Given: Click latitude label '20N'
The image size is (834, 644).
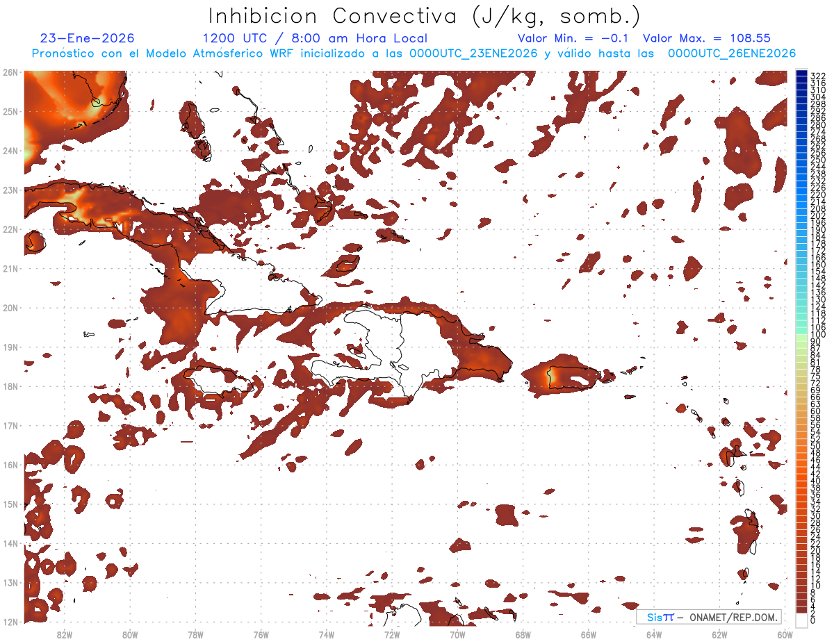Looking at the screenshot, I should [x=10, y=308].
